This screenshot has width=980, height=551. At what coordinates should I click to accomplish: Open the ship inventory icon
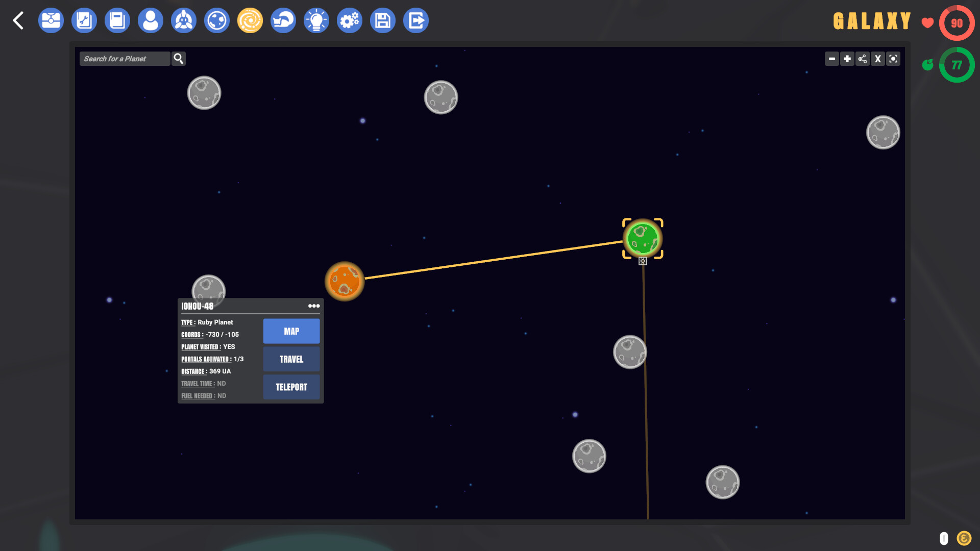pos(51,20)
